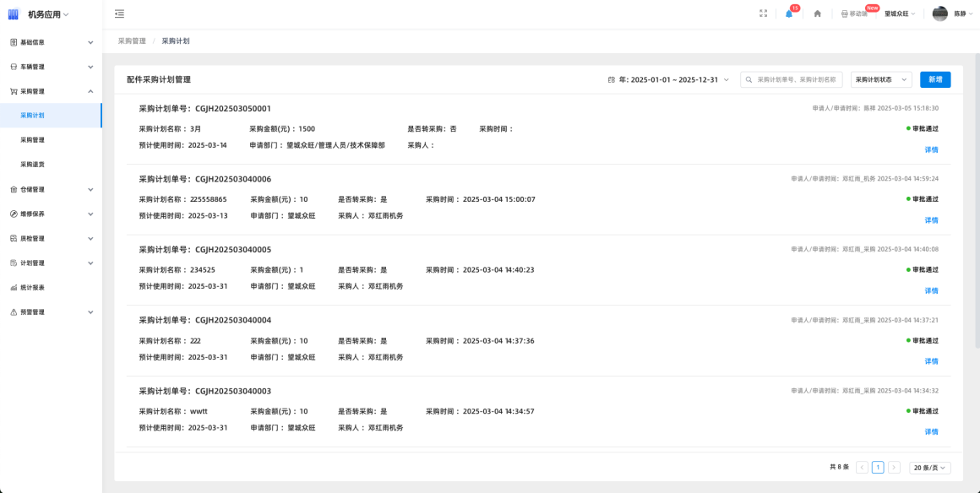The image size is (980, 493).
Task: Go to home via the house icon
Action: coord(817,14)
